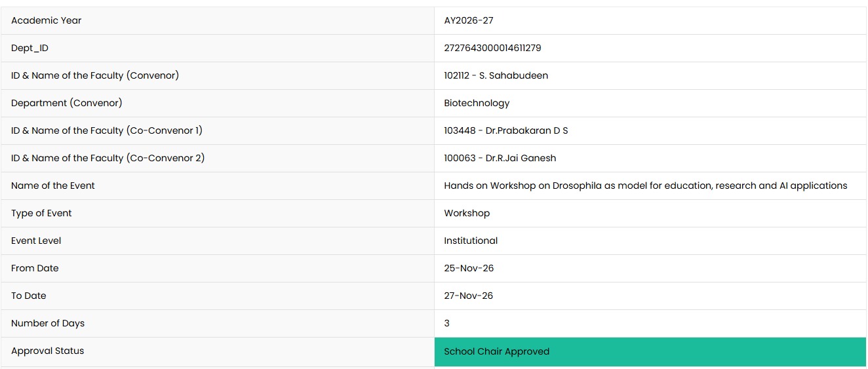Image resolution: width=868 pixels, height=369 pixels.
Task: Select the From Date value 25-Nov-26
Action: point(469,268)
